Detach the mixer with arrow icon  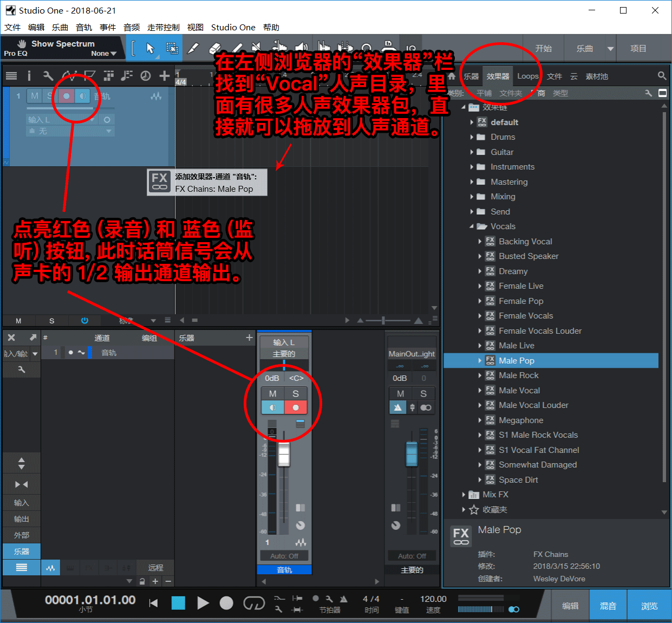[x=32, y=338]
